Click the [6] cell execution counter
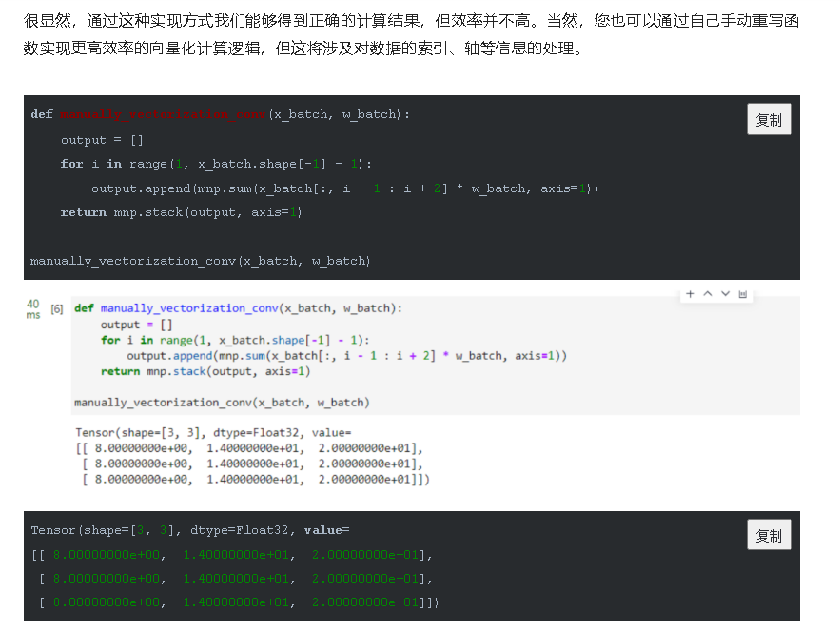Image resolution: width=840 pixels, height=632 pixels. [x=57, y=308]
